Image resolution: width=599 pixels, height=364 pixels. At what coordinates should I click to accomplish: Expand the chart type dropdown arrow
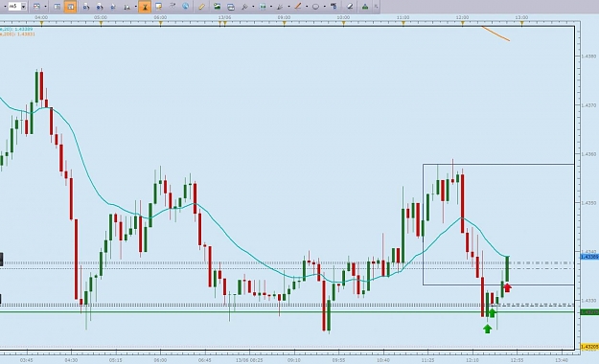[45, 7]
